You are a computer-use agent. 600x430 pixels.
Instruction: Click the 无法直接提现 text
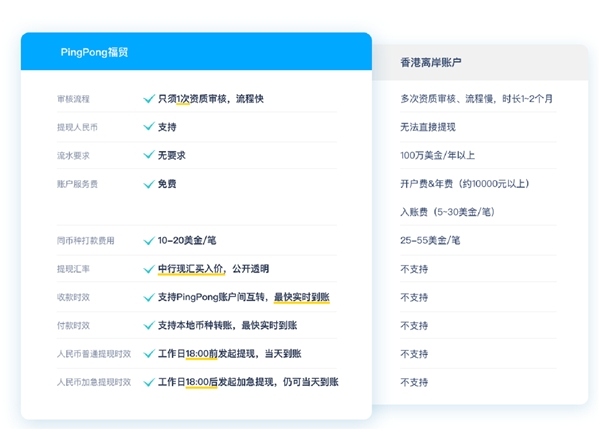coord(427,127)
